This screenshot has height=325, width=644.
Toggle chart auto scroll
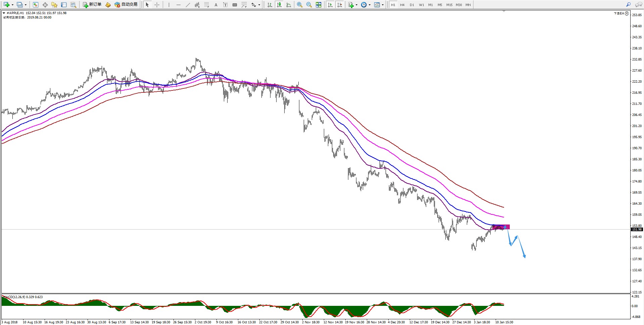tap(330, 5)
